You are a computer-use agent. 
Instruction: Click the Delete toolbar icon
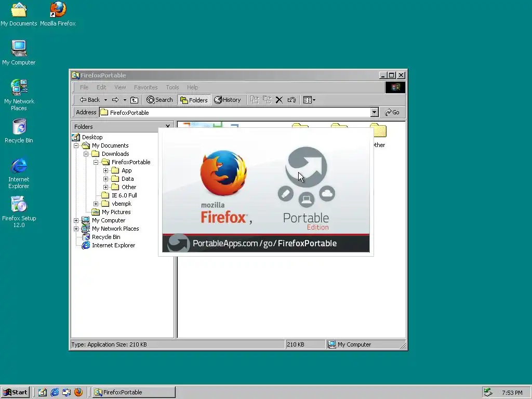click(x=279, y=100)
